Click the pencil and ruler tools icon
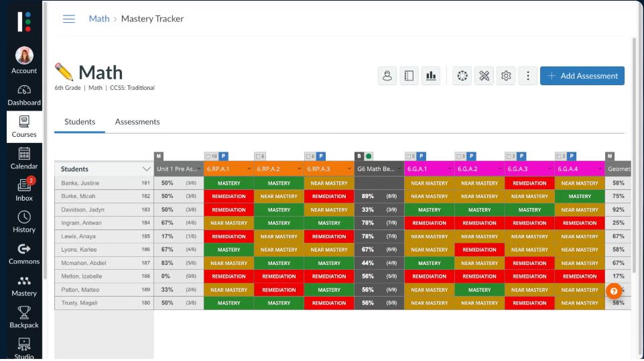Image resolution: width=644 pixels, height=361 pixels. pos(485,76)
